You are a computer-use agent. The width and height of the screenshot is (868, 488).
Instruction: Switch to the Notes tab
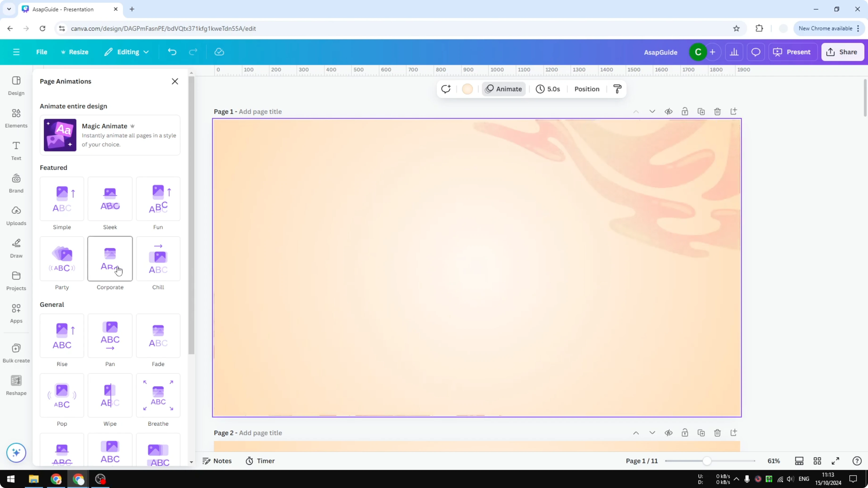(217, 461)
